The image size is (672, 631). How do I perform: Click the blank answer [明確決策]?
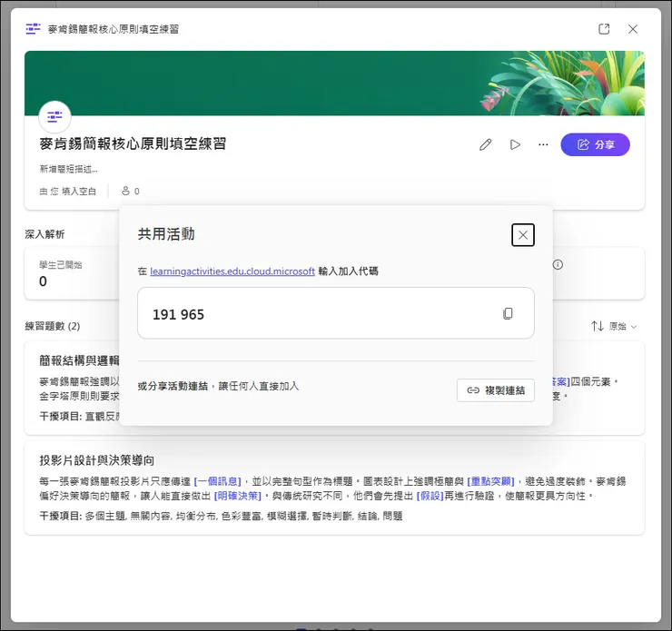[x=237, y=496]
